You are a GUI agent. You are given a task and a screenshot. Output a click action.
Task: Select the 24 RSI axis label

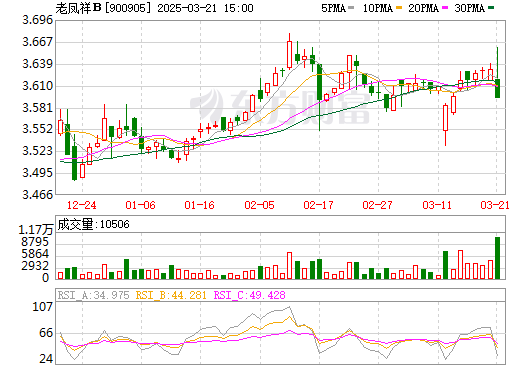point(46,359)
